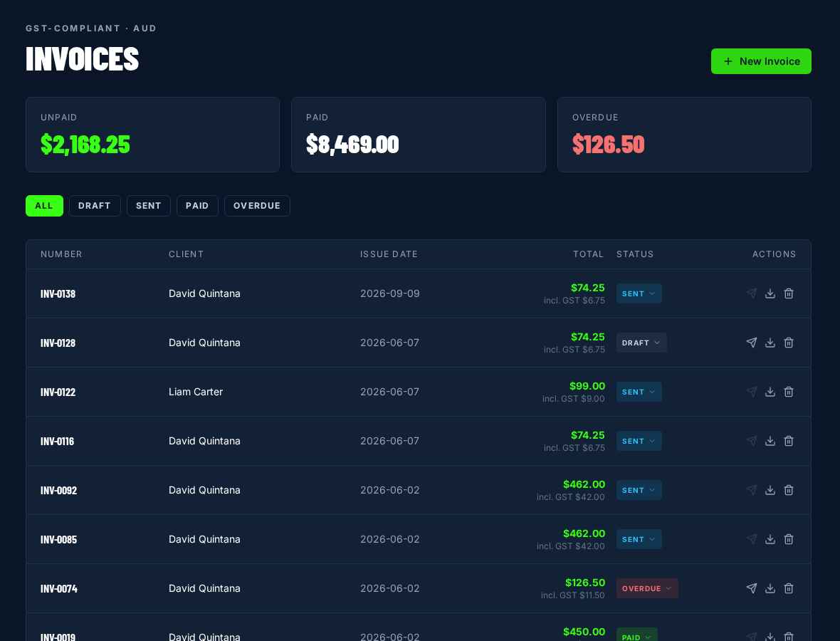The width and height of the screenshot is (840, 641).
Task: Click invoice number INV-0138
Action: coord(58,293)
